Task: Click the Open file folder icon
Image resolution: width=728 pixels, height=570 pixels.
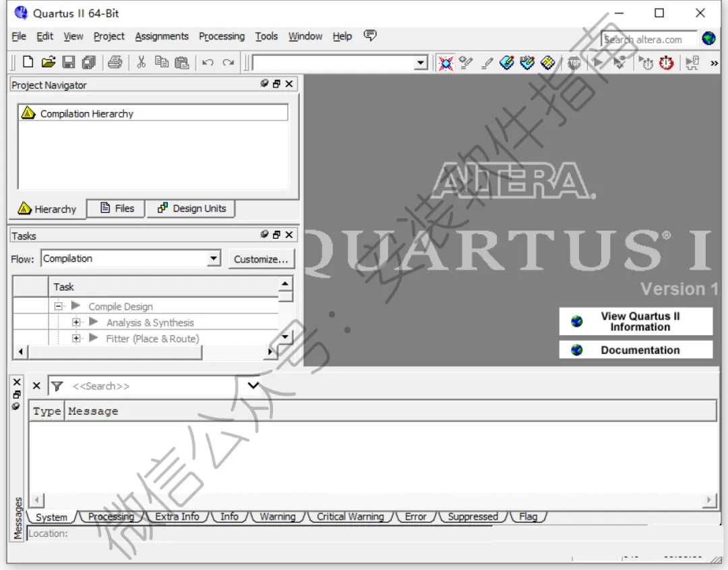Action: (x=49, y=62)
